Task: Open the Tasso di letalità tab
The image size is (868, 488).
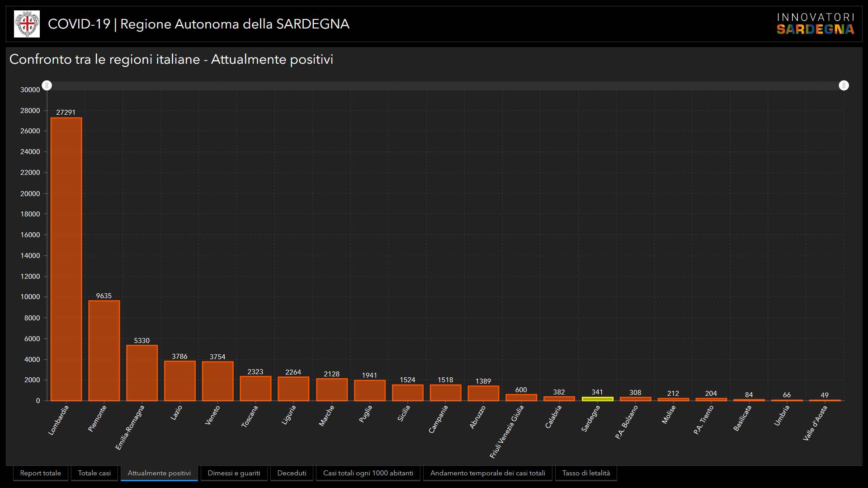Action: pyautogui.click(x=586, y=473)
